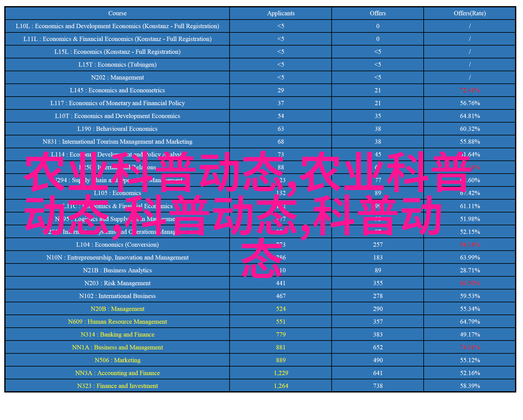
Task: Select N831 International Tourism Management and Marketing
Action: point(117,142)
